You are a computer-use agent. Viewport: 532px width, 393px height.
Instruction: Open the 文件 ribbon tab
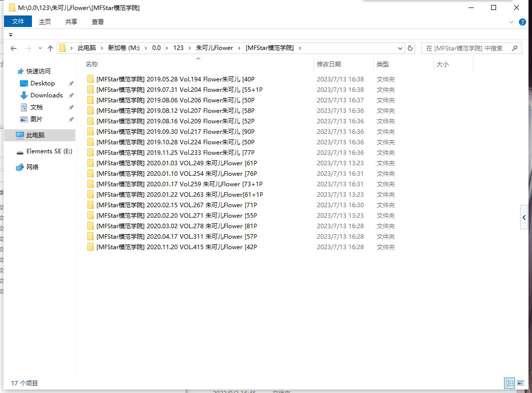[x=18, y=21]
